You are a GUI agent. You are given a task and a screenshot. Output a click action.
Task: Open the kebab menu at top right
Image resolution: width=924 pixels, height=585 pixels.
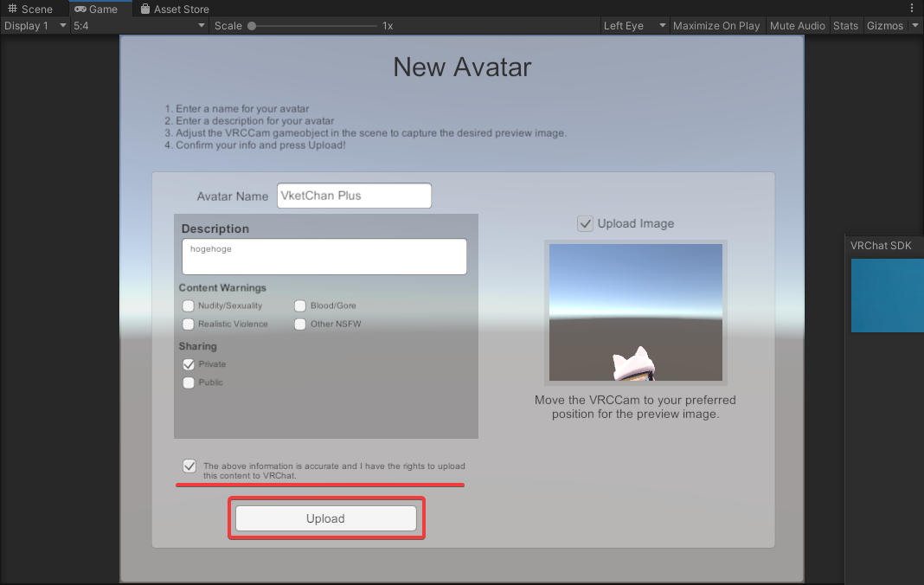(911, 8)
